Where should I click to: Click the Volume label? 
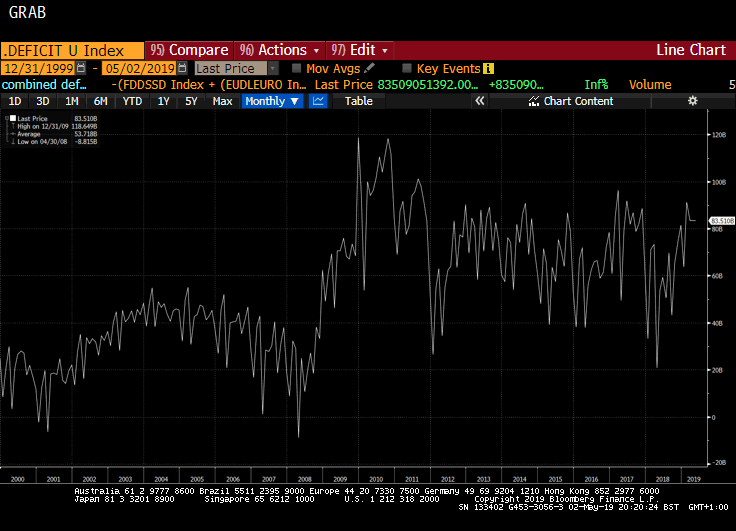tap(650, 85)
